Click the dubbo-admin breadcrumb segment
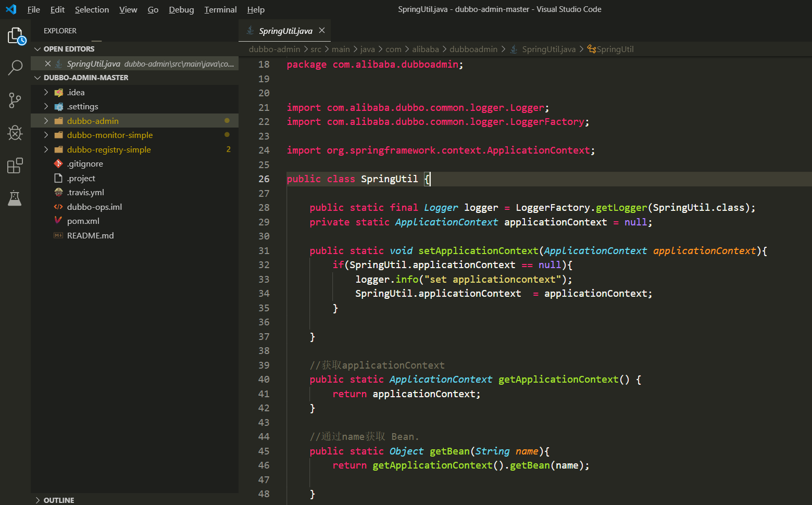The width and height of the screenshot is (812, 505). click(x=274, y=49)
